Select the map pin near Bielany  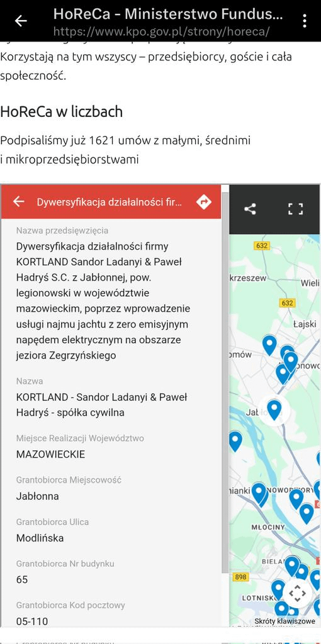point(292,566)
